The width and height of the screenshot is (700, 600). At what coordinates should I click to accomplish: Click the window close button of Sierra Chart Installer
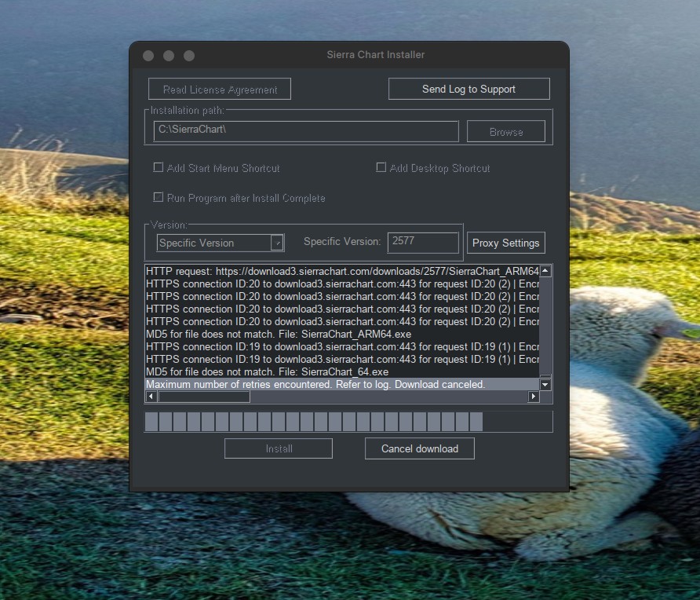[148, 56]
